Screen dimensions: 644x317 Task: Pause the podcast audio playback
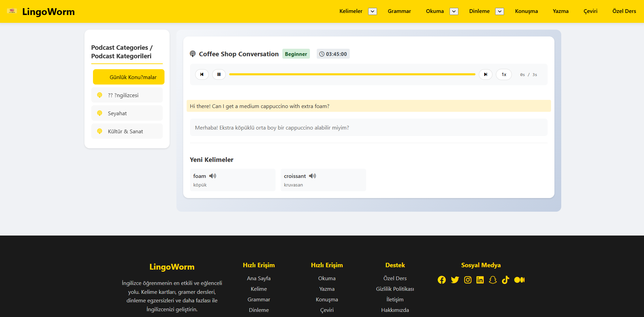pos(219,74)
